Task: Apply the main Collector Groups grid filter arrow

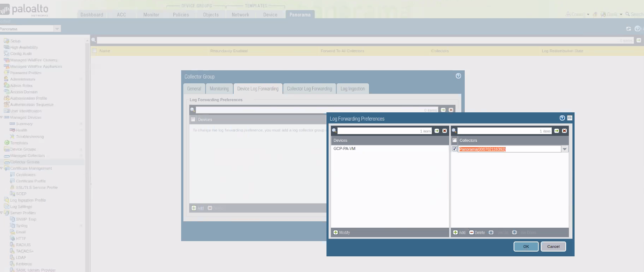Action: pyautogui.click(x=638, y=40)
